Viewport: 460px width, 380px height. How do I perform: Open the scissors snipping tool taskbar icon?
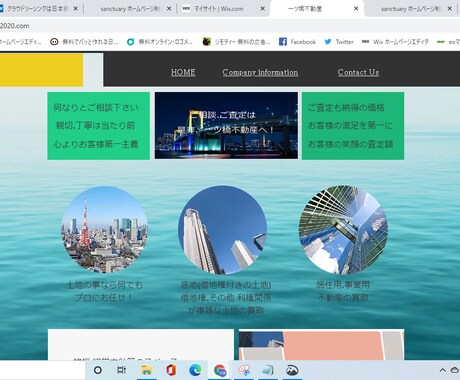tap(244, 370)
